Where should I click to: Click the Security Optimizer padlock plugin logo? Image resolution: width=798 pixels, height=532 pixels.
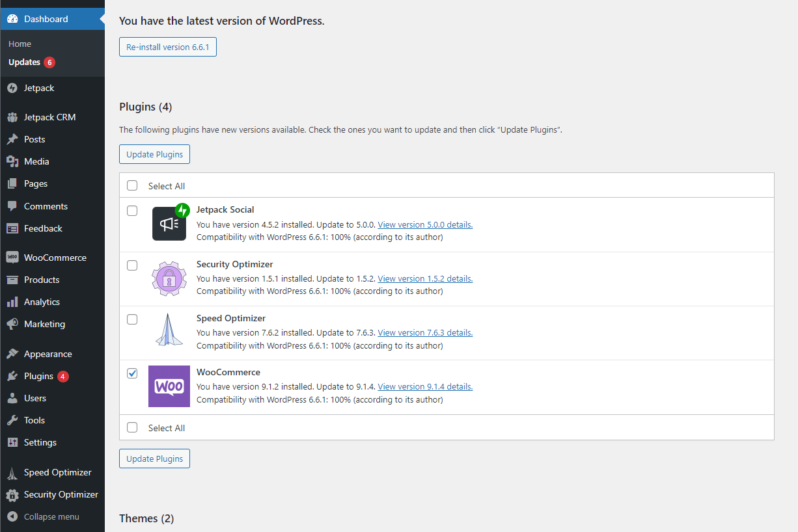(x=169, y=278)
